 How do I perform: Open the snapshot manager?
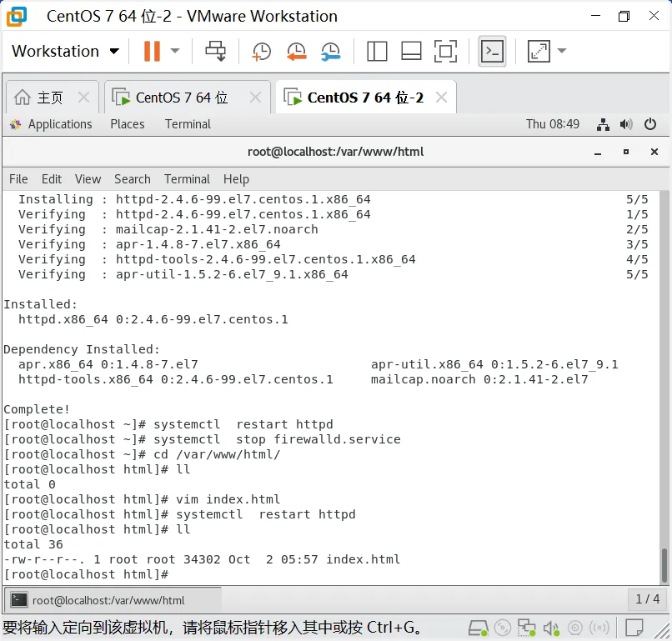(x=330, y=52)
